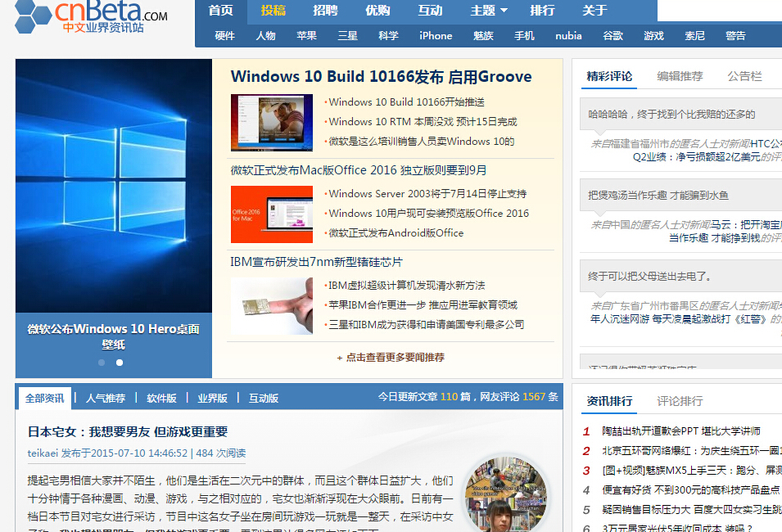Open the 科学 science topic
This screenshot has height=532, width=782.
pyautogui.click(x=388, y=36)
